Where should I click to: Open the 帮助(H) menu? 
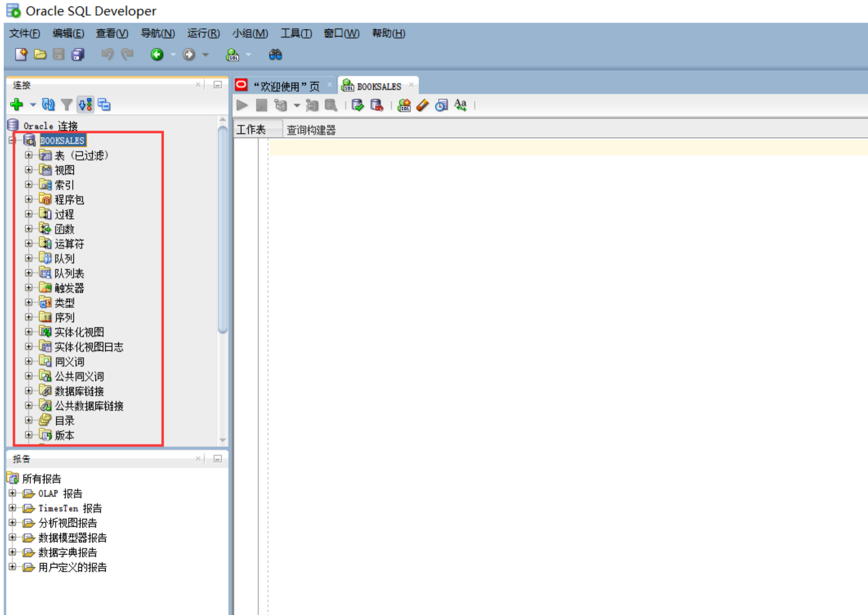(388, 33)
